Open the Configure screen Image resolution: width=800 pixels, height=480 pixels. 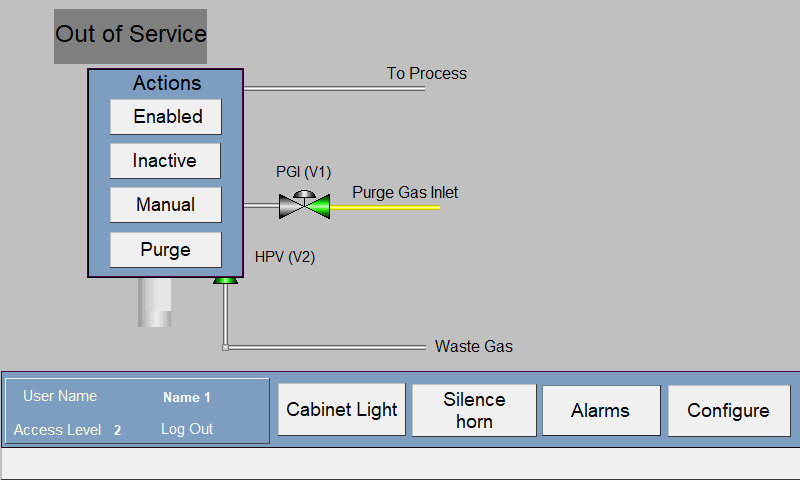pos(729,411)
